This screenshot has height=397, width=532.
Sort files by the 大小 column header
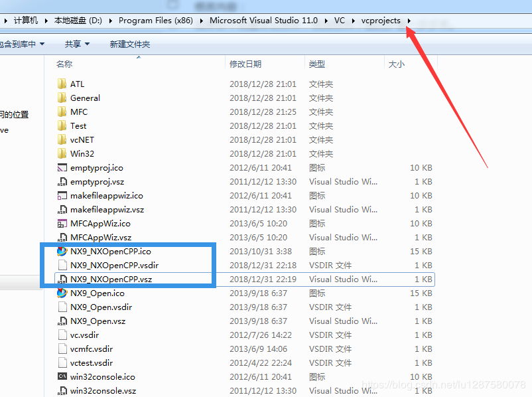tap(411, 64)
